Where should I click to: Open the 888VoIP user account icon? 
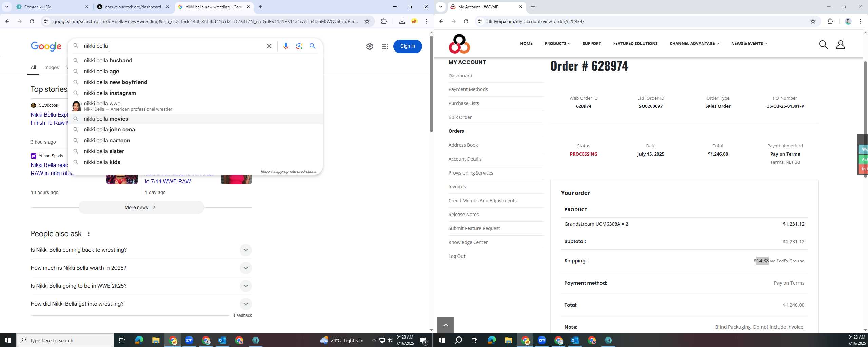click(x=840, y=44)
